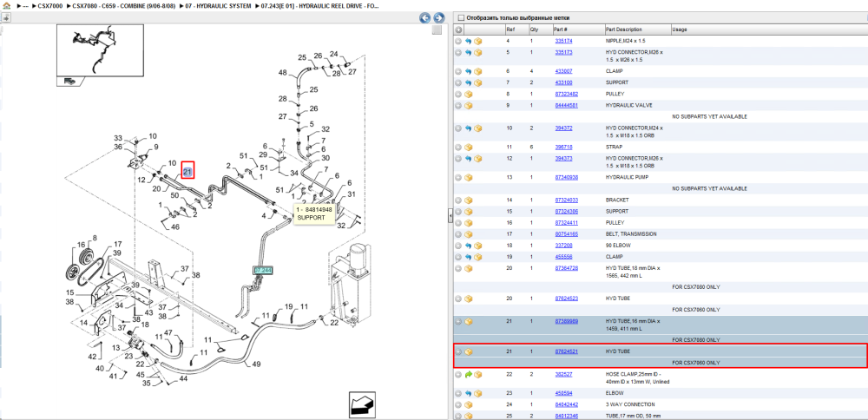Open part number link 84012346
868x420 pixels.
coord(566,416)
